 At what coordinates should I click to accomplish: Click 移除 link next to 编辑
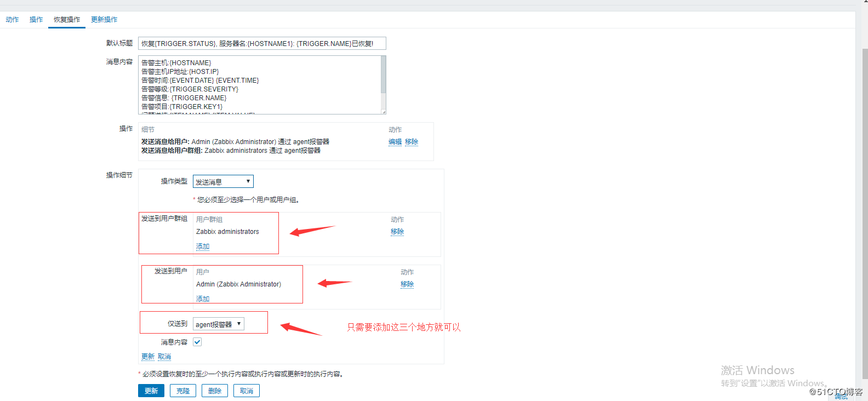click(x=412, y=142)
